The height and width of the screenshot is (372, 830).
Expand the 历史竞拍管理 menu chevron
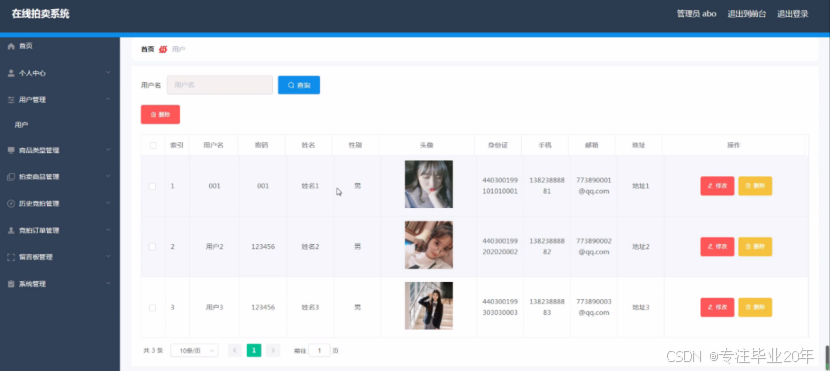pyautogui.click(x=108, y=203)
